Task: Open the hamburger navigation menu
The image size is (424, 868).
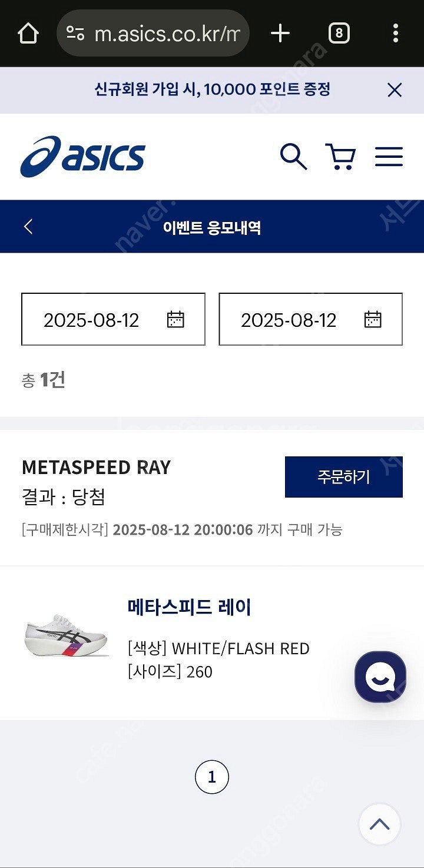Action: click(389, 157)
